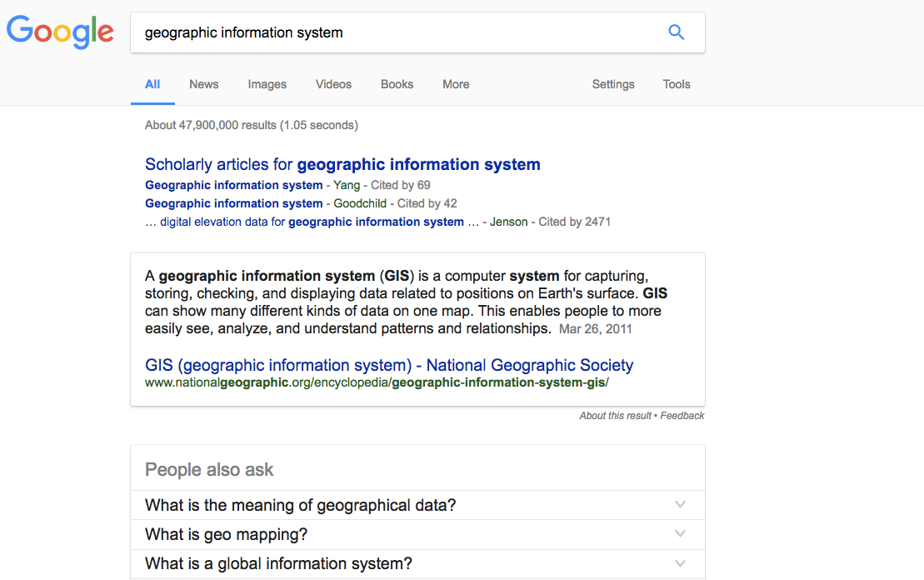Open the Videos tab
This screenshot has height=580, width=924.
click(x=333, y=84)
